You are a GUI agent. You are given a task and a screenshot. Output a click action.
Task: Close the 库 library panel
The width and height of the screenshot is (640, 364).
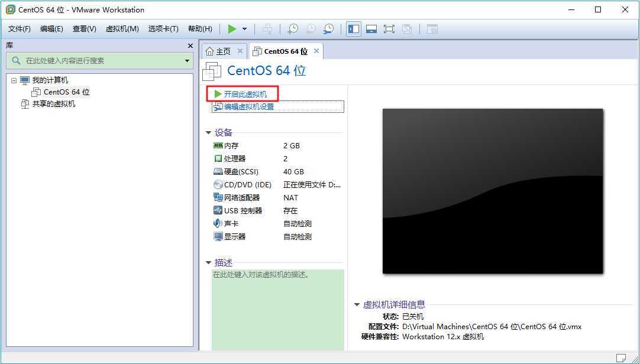190,45
